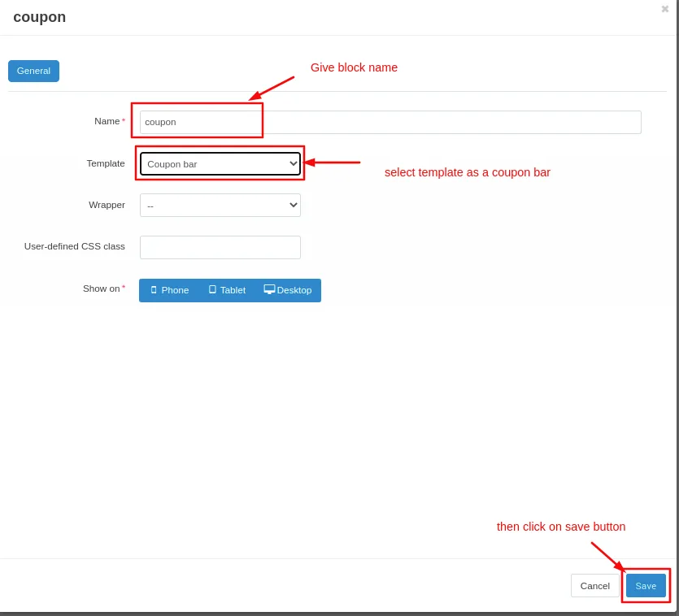Click the coupon dialog title
Image resolution: width=679 pixels, height=616 pixels.
[x=39, y=17]
